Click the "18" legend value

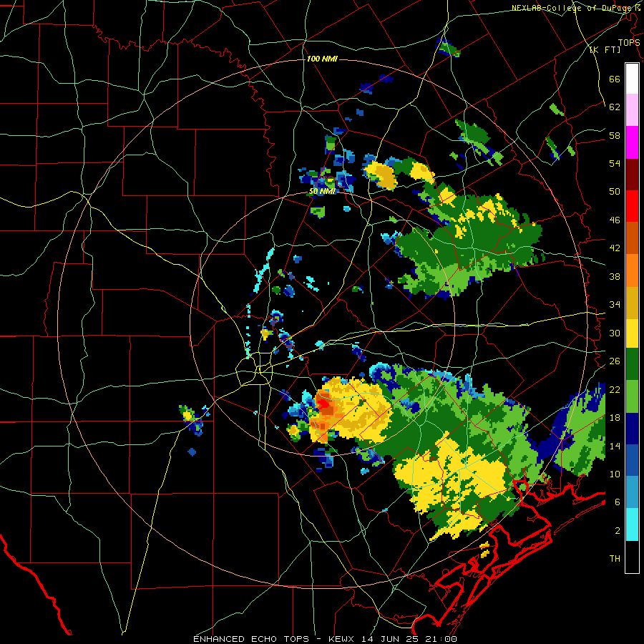point(615,418)
